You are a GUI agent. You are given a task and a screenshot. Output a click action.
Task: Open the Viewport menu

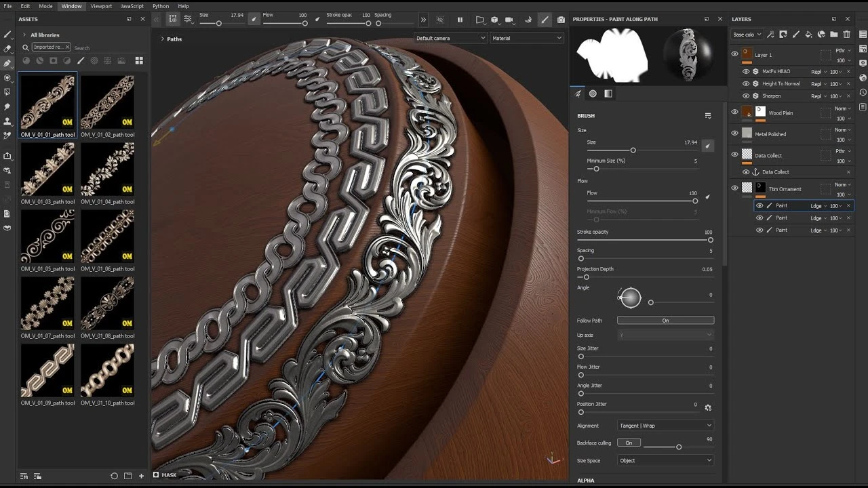click(x=101, y=6)
